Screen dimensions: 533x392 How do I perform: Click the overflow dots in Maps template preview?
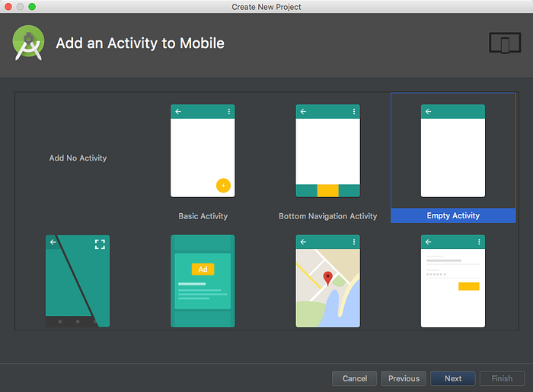click(354, 242)
